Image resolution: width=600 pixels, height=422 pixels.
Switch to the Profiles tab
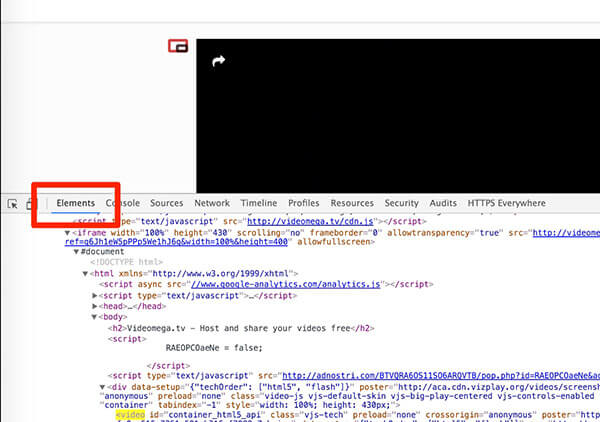click(303, 203)
